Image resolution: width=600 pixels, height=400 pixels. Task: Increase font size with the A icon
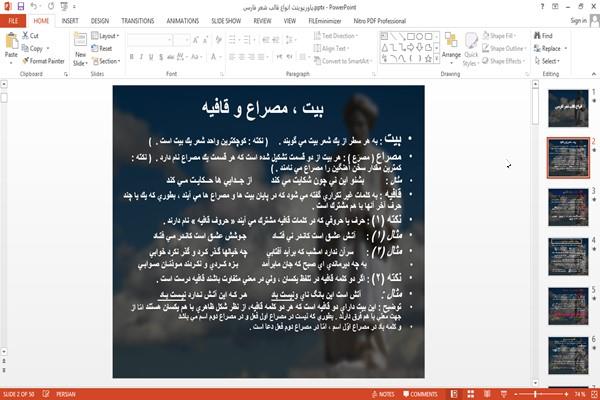click(196, 40)
